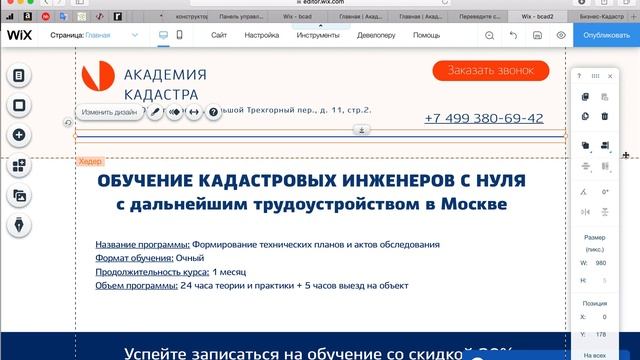Image resolution: width=640 pixels, height=360 pixels.
Task: Click the Duplicate icon in toolbar panel
Action: pyautogui.click(x=585, y=116)
